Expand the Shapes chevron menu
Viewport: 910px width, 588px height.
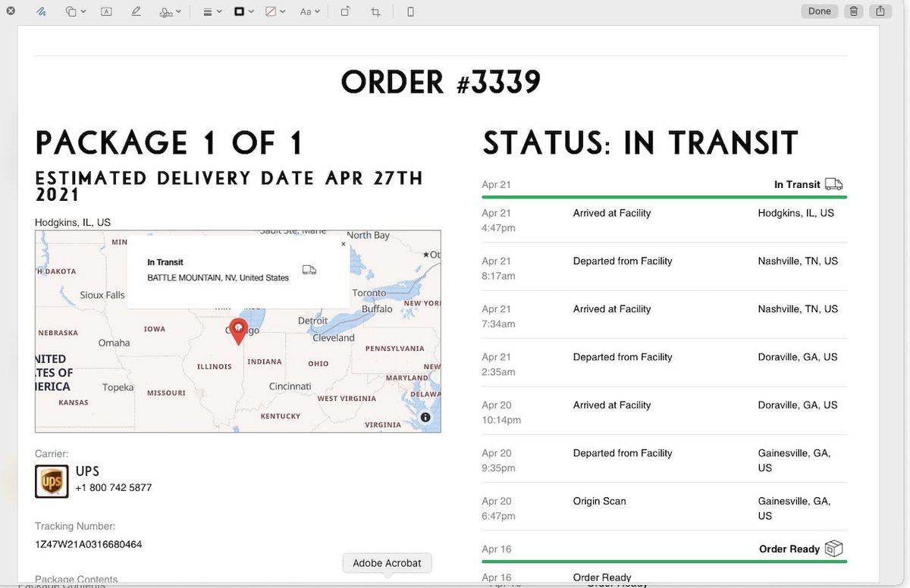pyautogui.click(x=85, y=11)
